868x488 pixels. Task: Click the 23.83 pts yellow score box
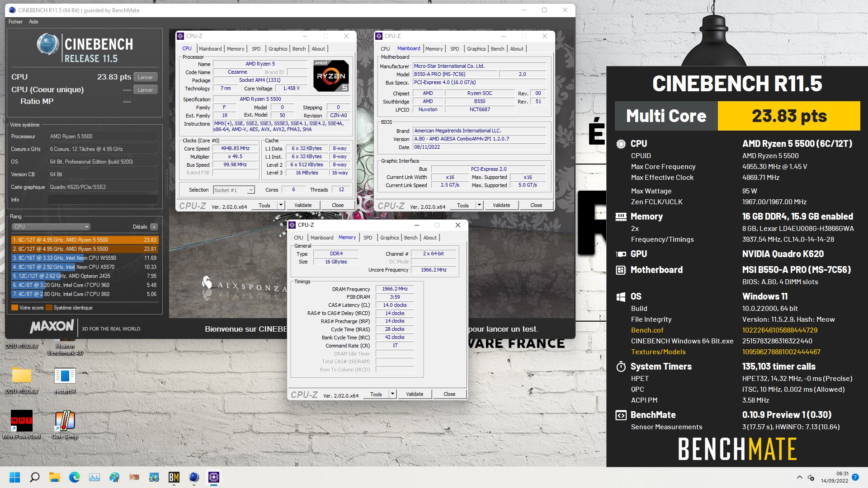coord(789,116)
